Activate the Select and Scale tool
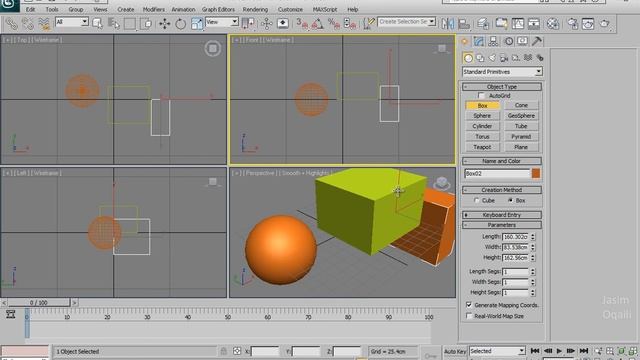The width and height of the screenshot is (640, 360). [197, 24]
